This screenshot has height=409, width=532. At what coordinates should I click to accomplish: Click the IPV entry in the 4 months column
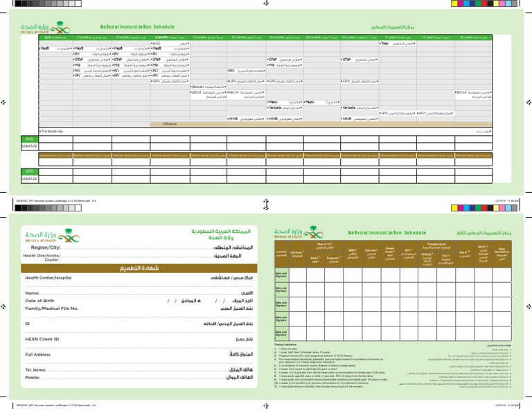(x=131, y=76)
